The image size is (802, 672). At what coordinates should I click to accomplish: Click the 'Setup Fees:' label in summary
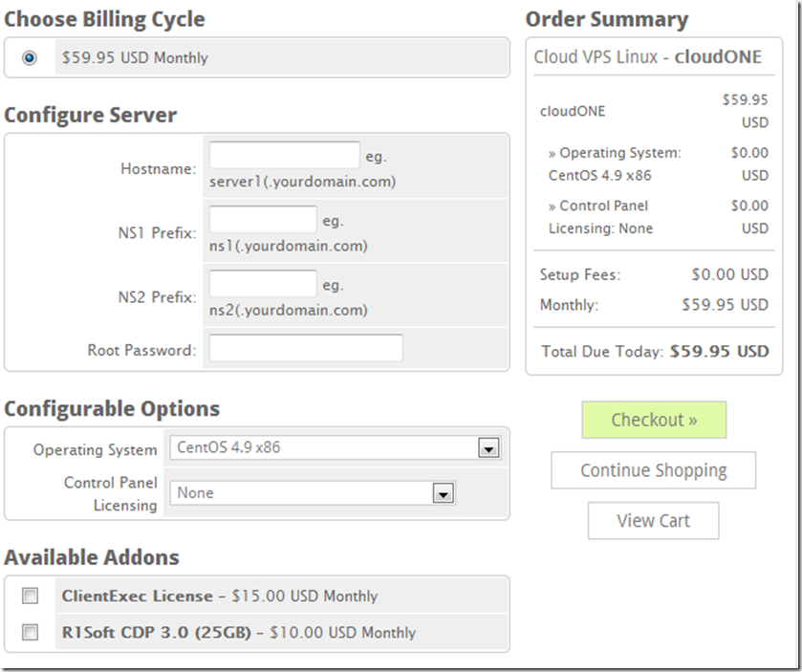coord(580,274)
